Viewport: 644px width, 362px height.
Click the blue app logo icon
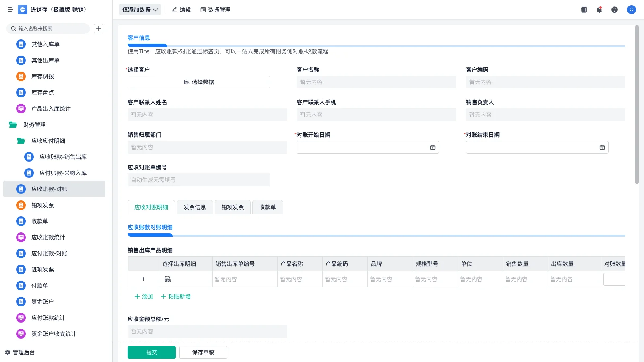[x=23, y=10]
